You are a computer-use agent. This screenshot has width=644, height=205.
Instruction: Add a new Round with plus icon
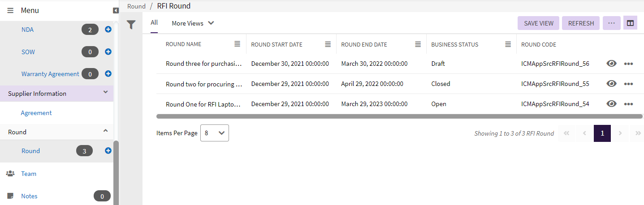108,151
